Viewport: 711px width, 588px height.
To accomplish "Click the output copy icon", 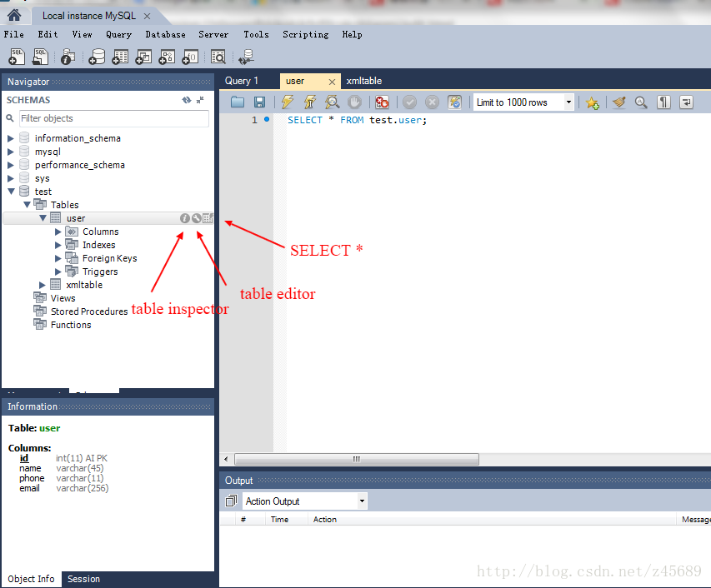I will pyautogui.click(x=231, y=501).
